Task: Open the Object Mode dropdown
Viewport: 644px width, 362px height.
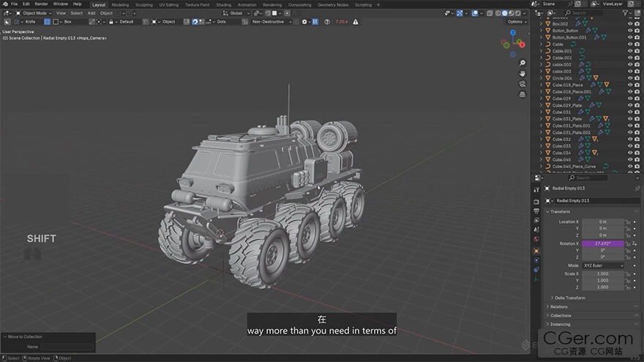Action: pos(33,13)
